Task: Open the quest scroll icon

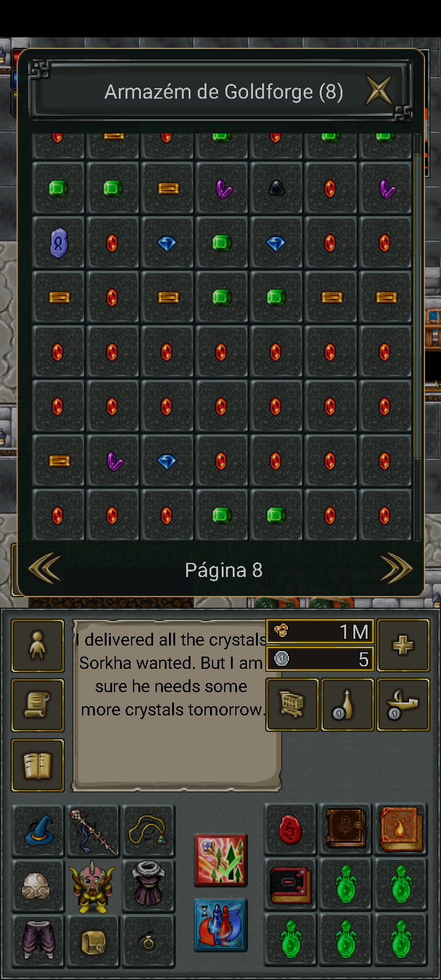Action: point(37,705)
